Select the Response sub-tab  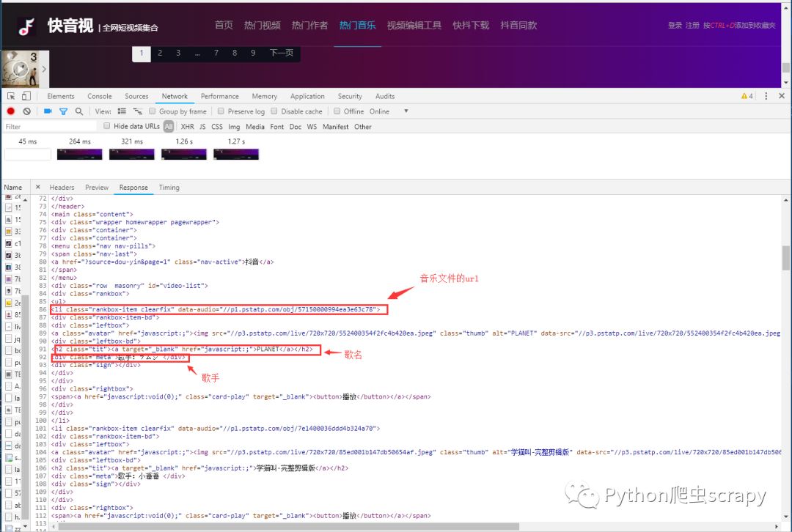tap(133, 188)
